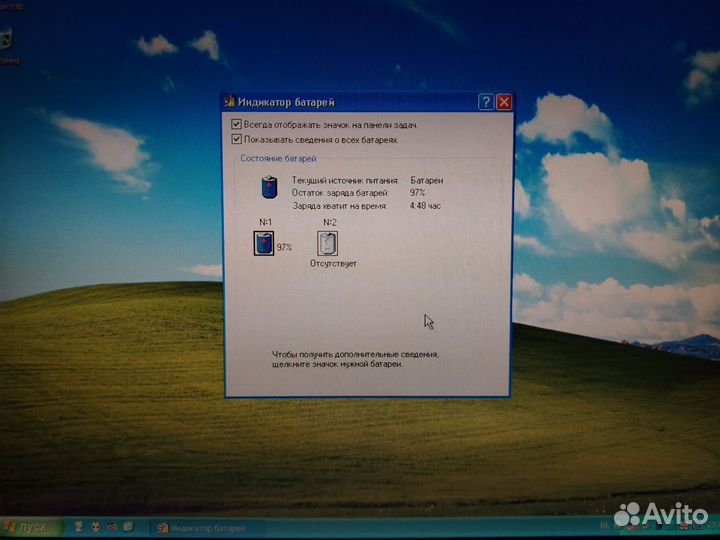Click the question mark help button
Viewport: 720px width, 540px height.
485,102
